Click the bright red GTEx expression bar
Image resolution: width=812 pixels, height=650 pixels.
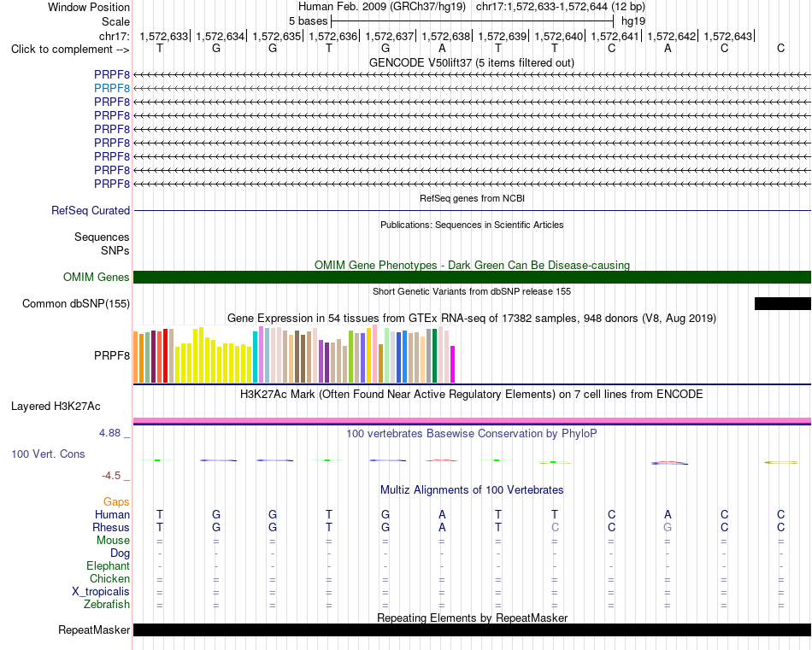pyautogui.click(x=165, y=355)
